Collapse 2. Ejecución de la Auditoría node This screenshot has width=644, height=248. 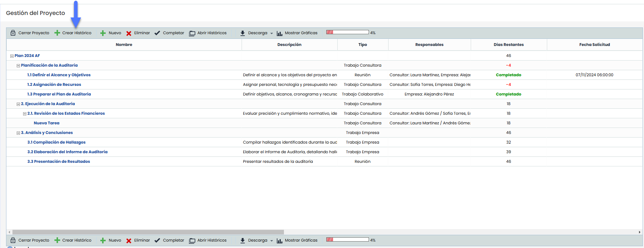pos(18,104)
